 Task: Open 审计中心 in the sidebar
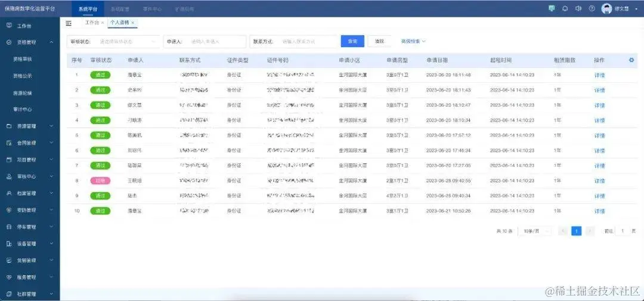point(23,110)
